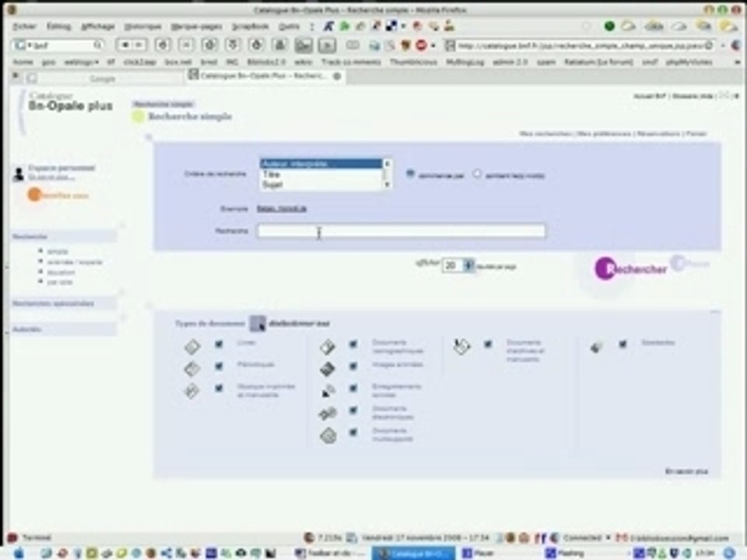Click the example link below the criteria
The width and height of the screenshot is (747, 560).
pos(282,208)
